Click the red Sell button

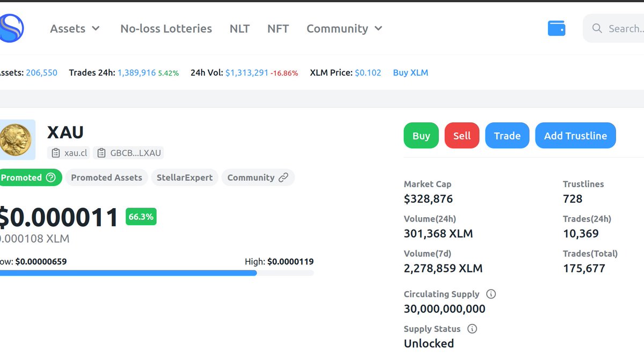[x=462, y=136]
